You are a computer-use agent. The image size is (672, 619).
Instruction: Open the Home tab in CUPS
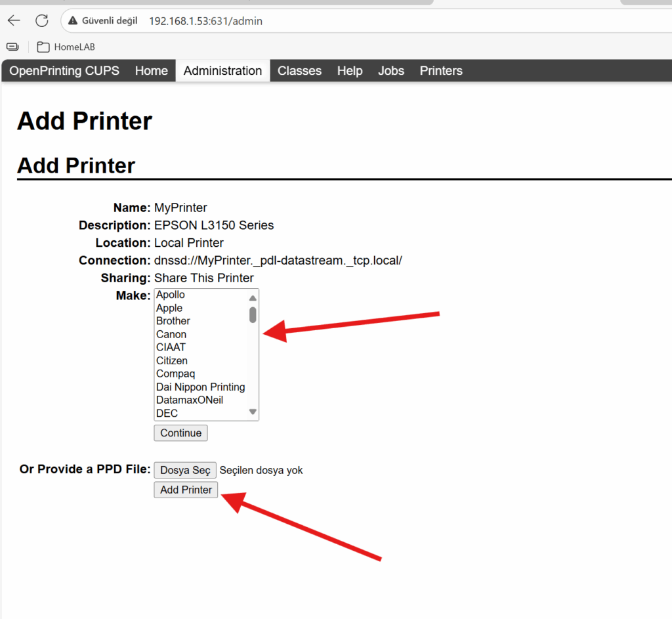pyautogui.click(x=151, y=71)
